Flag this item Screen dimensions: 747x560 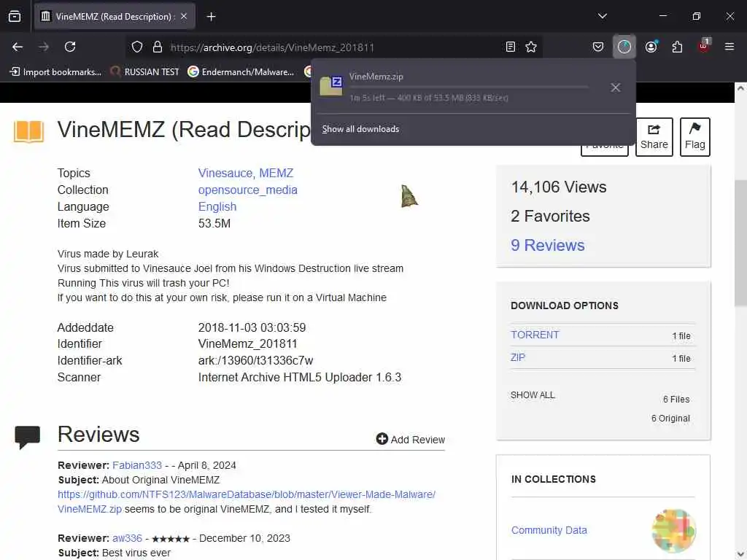click(694, 137)
